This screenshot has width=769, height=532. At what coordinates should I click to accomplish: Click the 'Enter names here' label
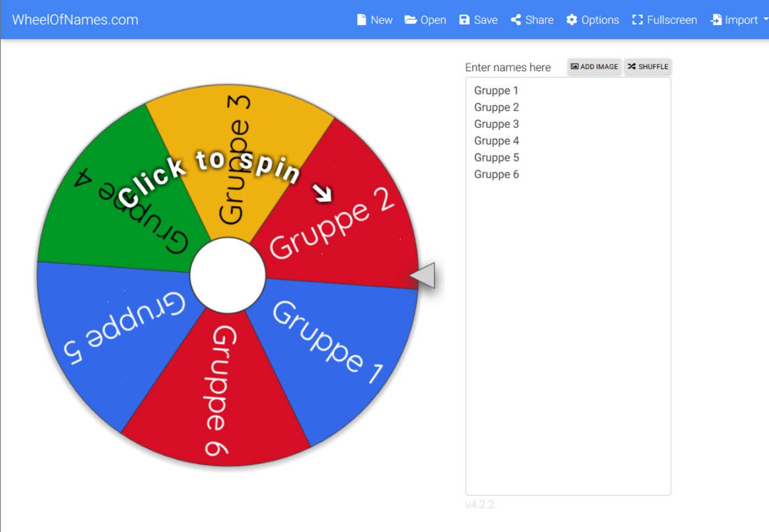tap(508, 67)
